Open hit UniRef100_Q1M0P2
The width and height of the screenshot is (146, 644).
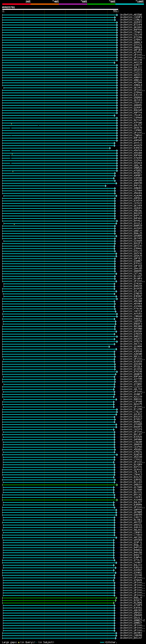(x=131, y=22)
